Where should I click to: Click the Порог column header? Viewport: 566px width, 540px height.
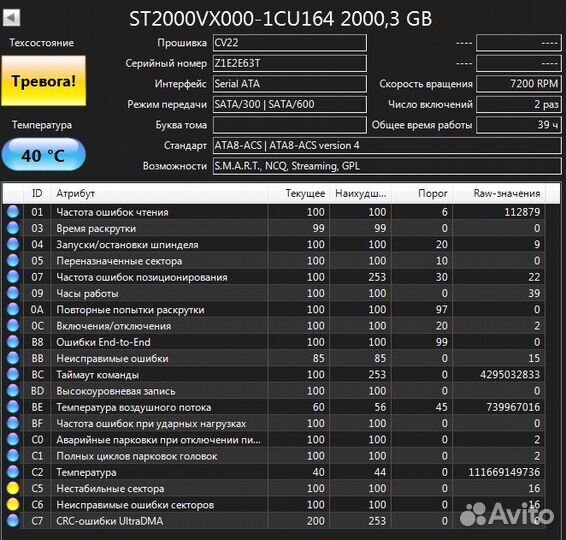(422, 193)
